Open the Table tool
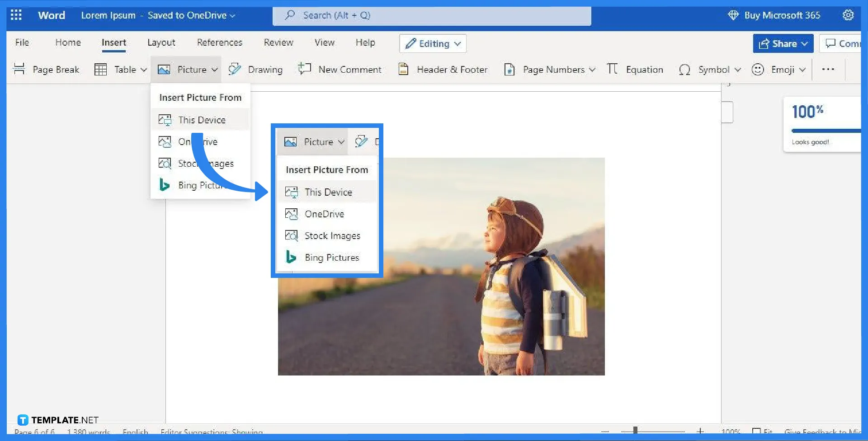 click(x=119, y=69)
